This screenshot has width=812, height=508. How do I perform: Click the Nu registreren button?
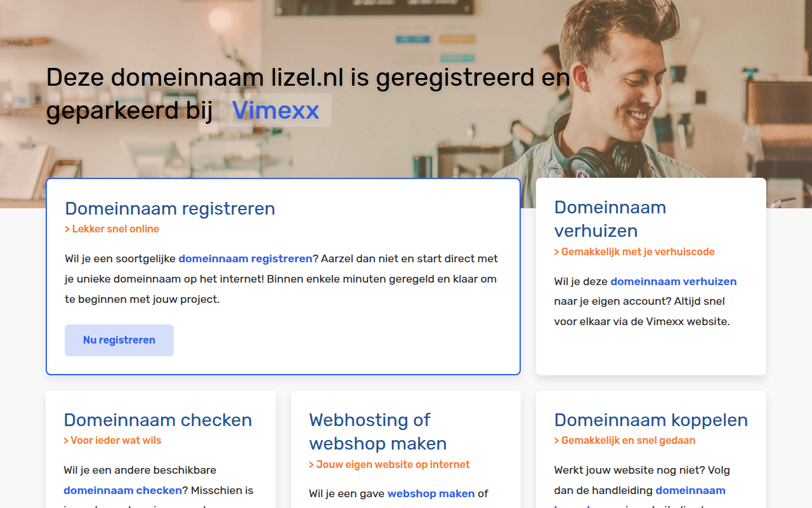tap(119, 340)
